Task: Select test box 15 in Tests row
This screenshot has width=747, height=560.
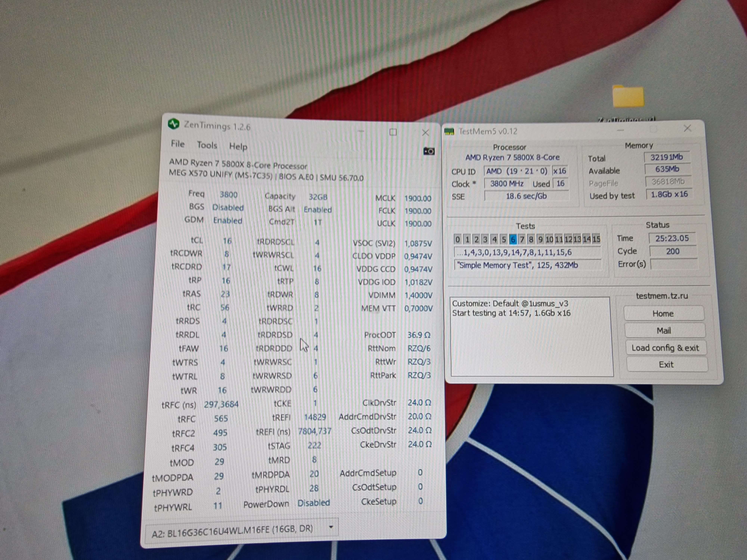Action: tap(596, 239)
